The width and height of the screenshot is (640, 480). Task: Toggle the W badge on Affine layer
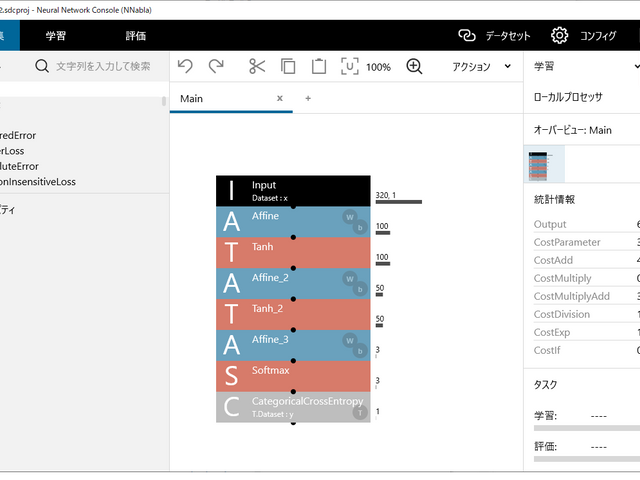tap(351, 216)
